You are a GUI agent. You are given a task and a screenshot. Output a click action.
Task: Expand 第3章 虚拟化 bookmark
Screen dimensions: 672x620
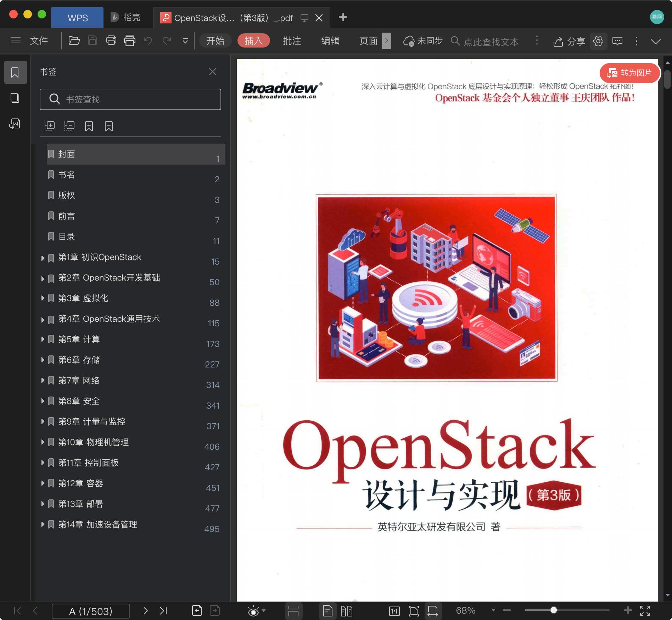(x=43, y=298)
